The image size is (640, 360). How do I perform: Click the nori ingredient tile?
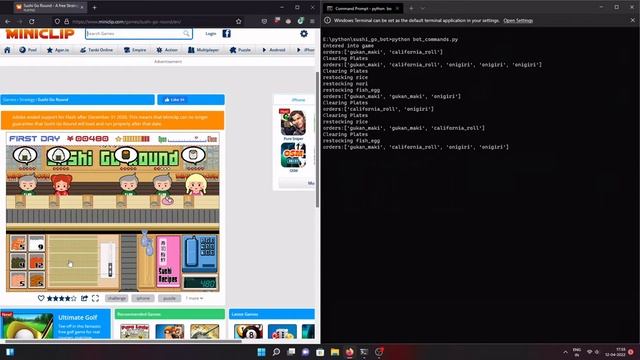coord(18,262)
